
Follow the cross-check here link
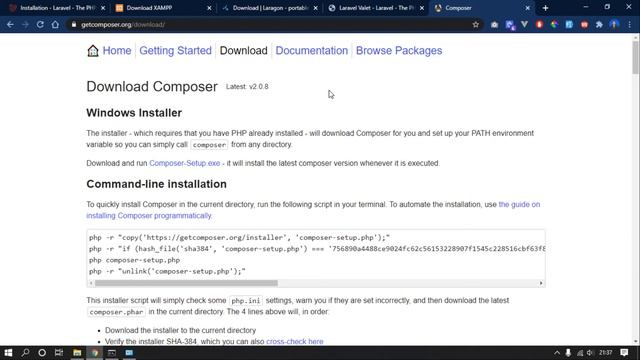click(x=295, y=341)
